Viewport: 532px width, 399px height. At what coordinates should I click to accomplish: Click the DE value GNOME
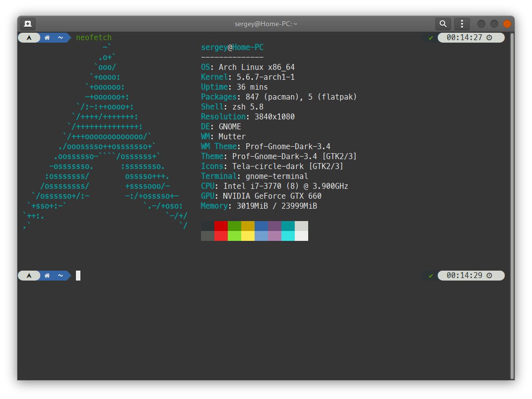[230, 126]
